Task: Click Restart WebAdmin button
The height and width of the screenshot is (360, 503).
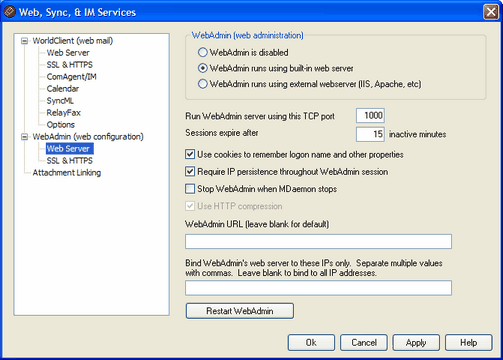Action: click(240, 311)
